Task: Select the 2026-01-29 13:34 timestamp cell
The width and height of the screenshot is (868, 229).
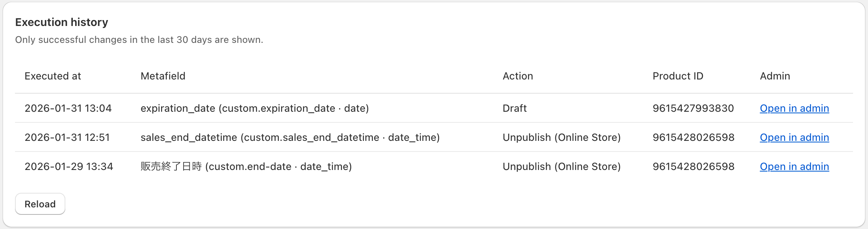Action: (x=69, y=166)
